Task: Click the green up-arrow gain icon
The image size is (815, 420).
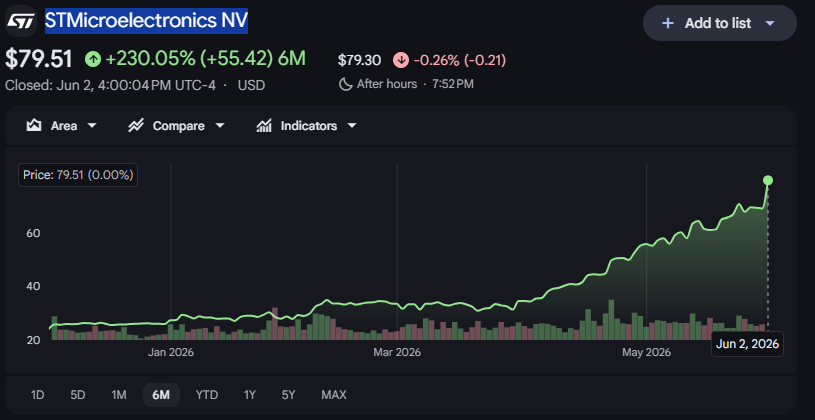Action: (93, 59)
